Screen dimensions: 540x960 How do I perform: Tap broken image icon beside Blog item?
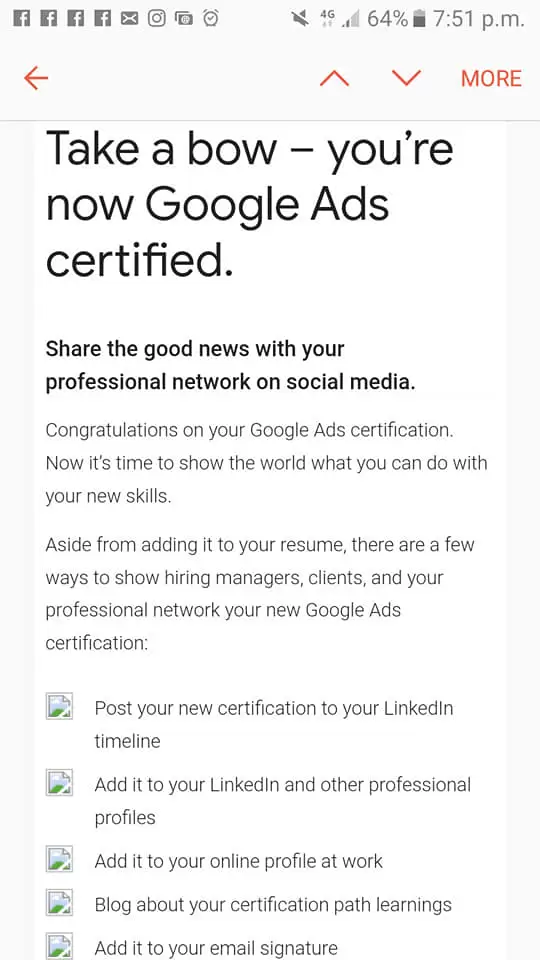pos(59,902)
